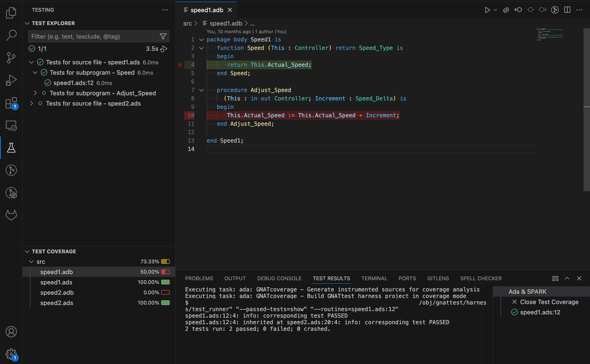Open the Run and Debug view

click(x=11, y=80)
